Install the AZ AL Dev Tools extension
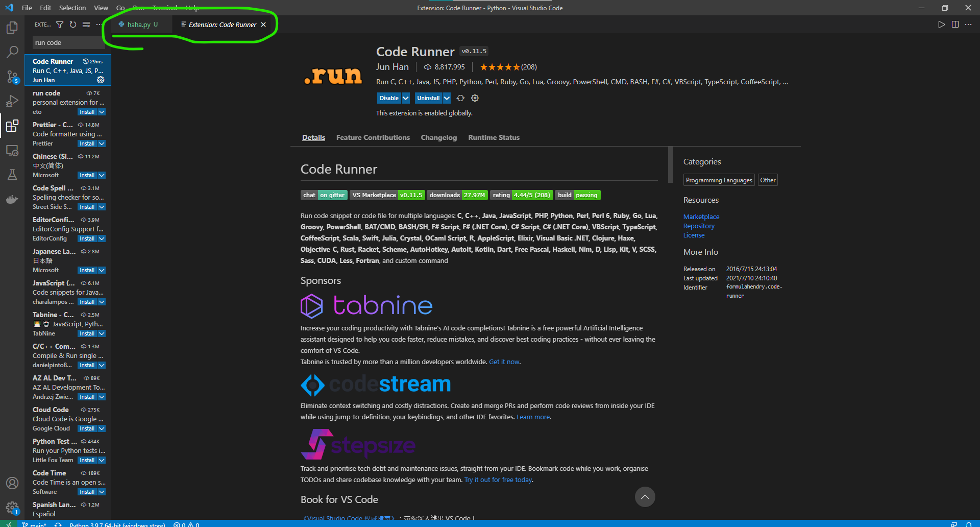 pos(87,397)
